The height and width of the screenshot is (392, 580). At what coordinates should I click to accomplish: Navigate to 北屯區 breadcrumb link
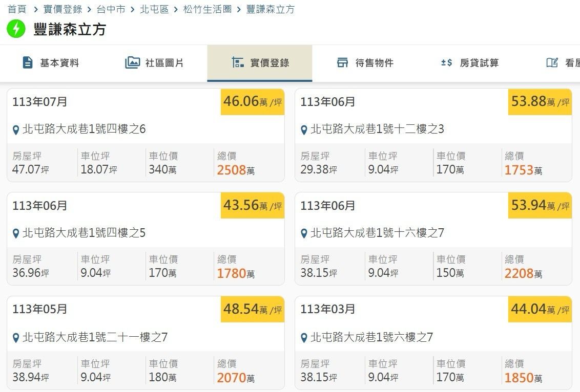(x=154, y=9)
